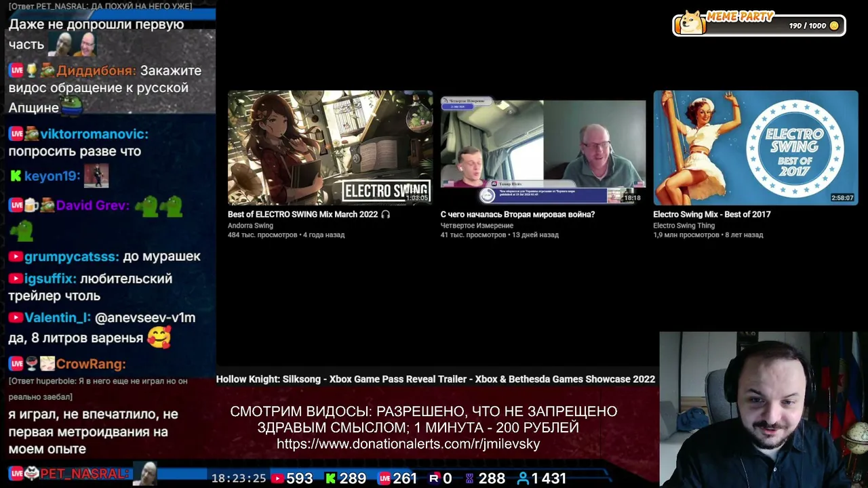Click the green Kick icon beside 289
The height and width of the screenshot is (488, 868).
(331, 479)
